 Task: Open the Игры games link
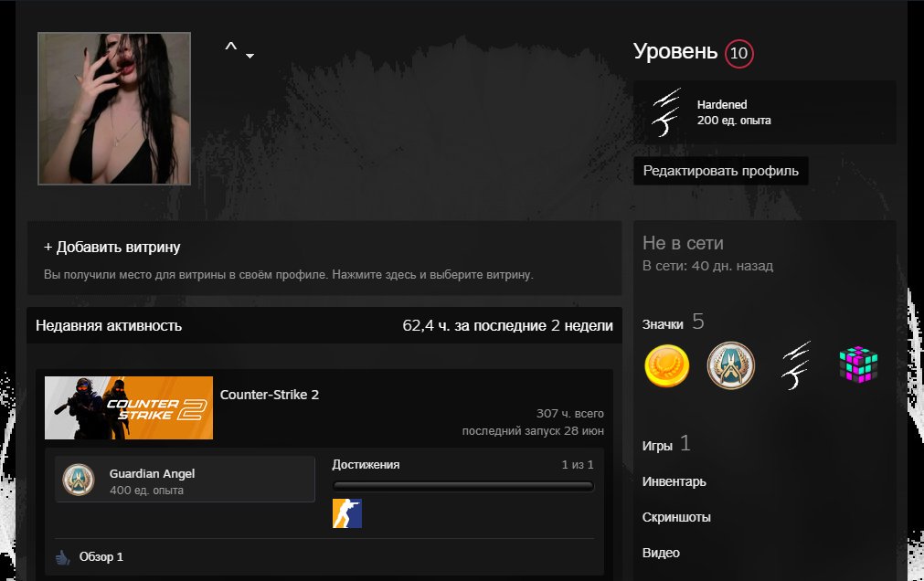(657, 446)
